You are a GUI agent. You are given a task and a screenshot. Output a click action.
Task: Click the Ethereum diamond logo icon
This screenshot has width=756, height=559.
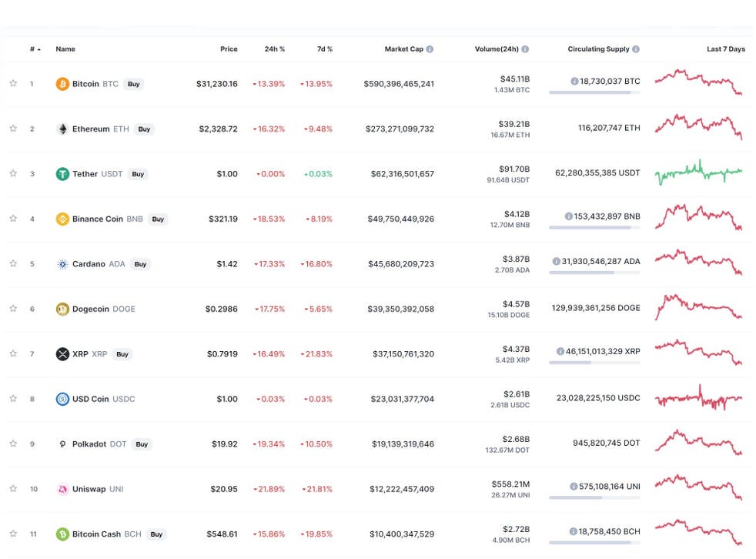[62, 129]
